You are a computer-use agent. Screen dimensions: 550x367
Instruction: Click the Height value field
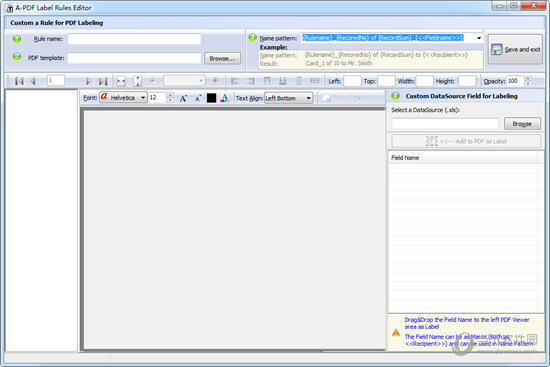point(467,81)
